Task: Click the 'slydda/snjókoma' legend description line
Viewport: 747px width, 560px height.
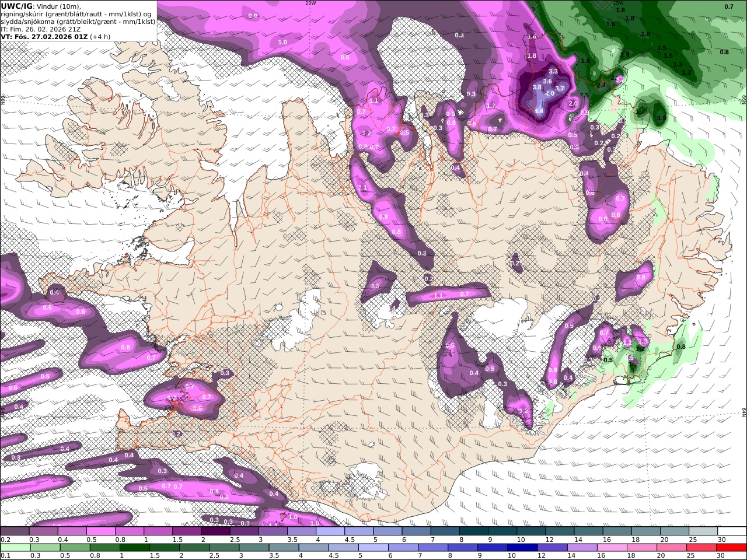Action: click(x=78, y=21)
